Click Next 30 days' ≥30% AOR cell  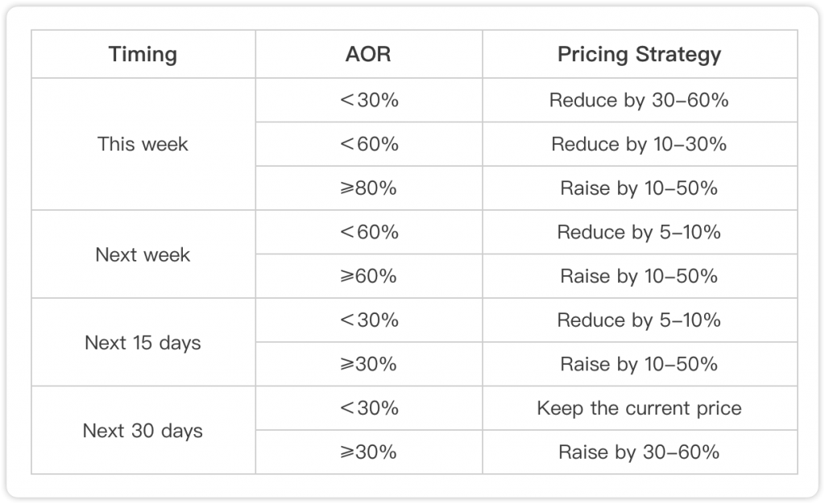click(x=369, y=452)
